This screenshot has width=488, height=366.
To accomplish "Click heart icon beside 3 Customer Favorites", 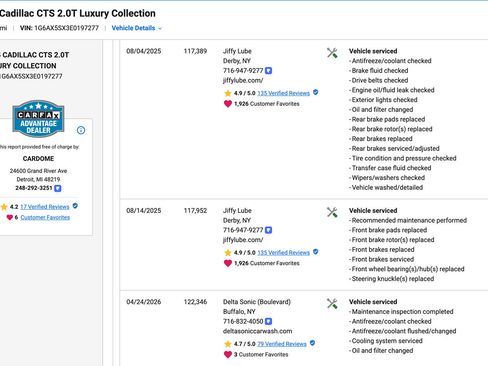I will (x=228, y=355).
